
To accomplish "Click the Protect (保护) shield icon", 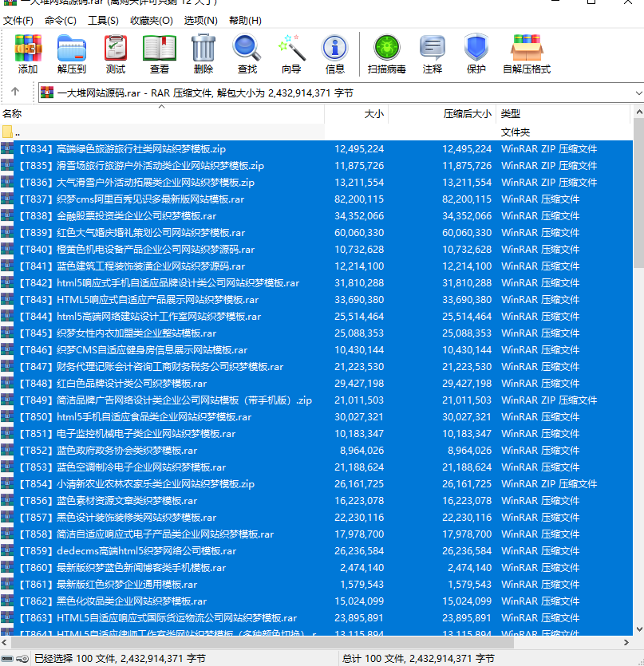I will point(476,54).
